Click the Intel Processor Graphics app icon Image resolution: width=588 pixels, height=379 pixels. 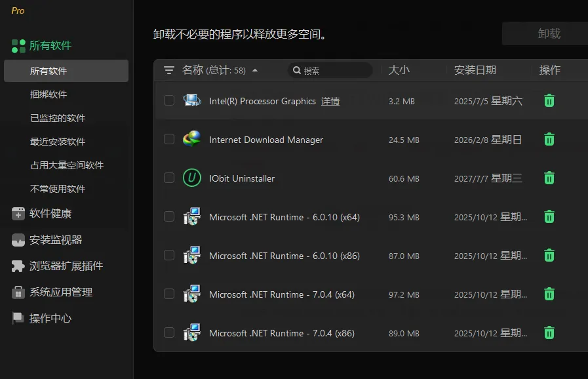(x=192, y=100)
